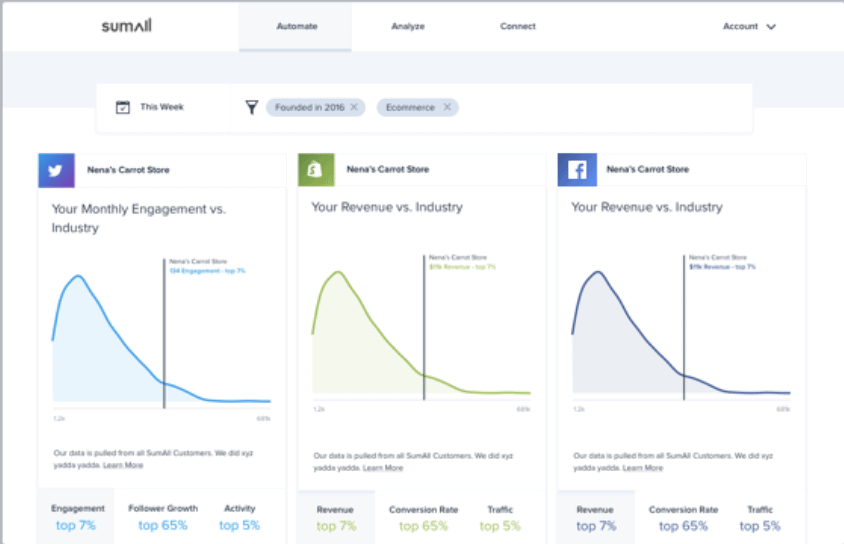Click Nena's Carrot Store on Shopify card

pyautogui.click(x=388, y=169)
